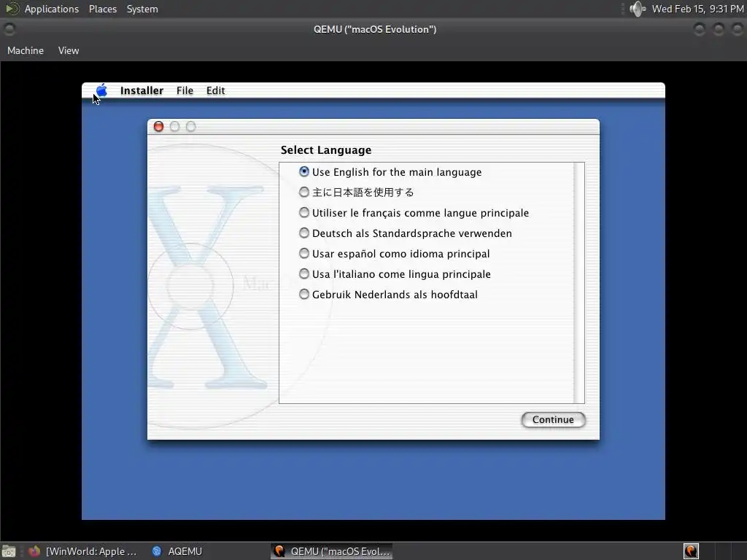Click the Firefox icon in the taskbar

pyautogui.click(x=34, y=551)
